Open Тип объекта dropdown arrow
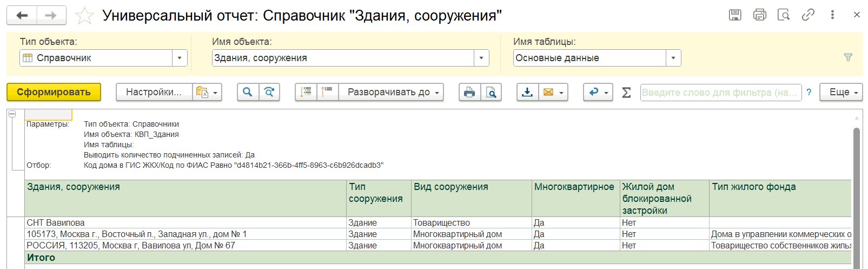This screenshot has width=868, height=269. tap(180, 58)
